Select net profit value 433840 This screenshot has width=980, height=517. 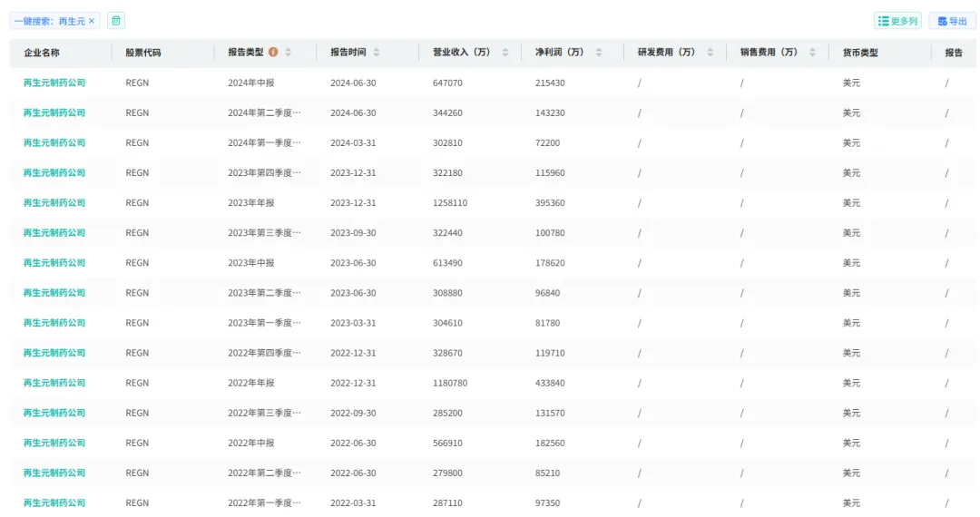pyautogui.click(x=550, y=383)
